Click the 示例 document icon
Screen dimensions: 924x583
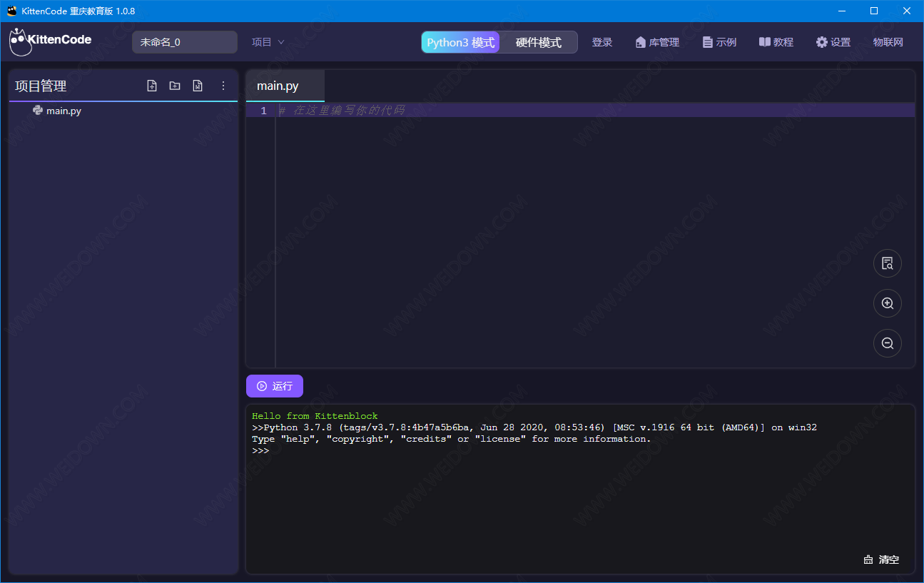click(708, 42)
